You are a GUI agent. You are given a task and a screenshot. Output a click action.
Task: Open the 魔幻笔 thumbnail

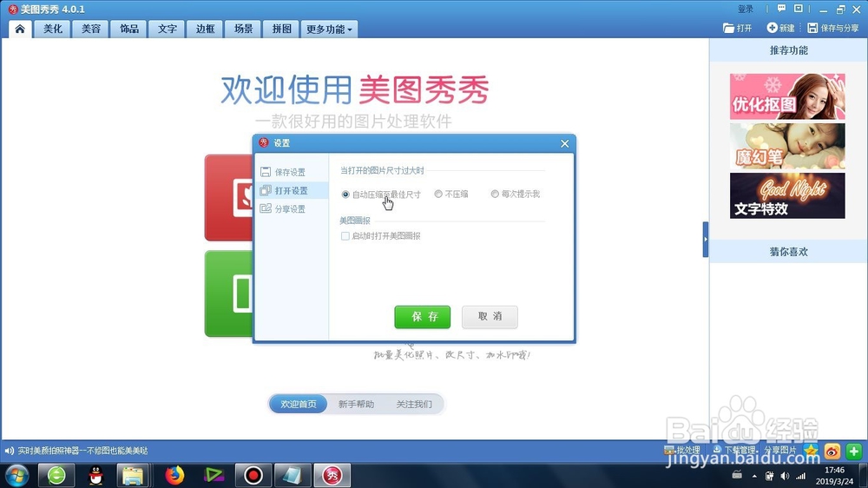[x=787, y=146]
